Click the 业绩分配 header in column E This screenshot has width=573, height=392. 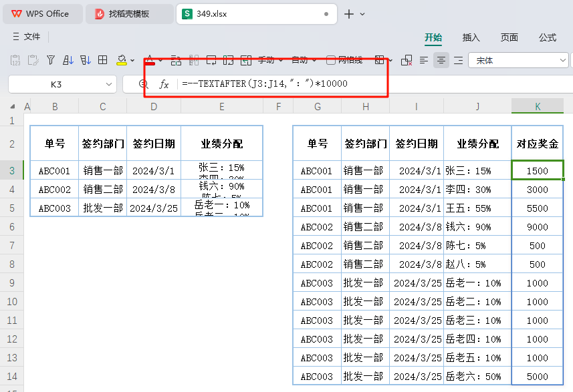[x=221, y=144]
